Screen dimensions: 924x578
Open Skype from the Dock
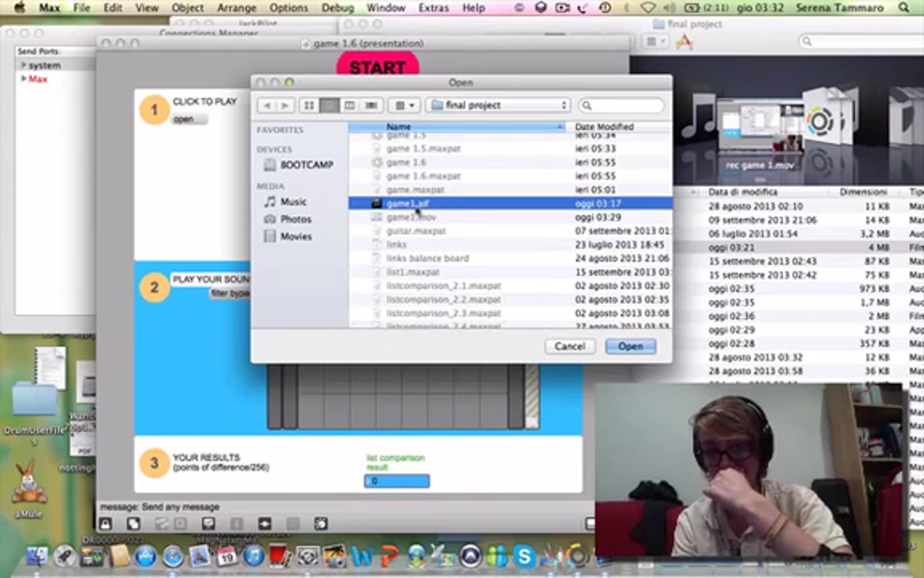[x=524, y=556]
